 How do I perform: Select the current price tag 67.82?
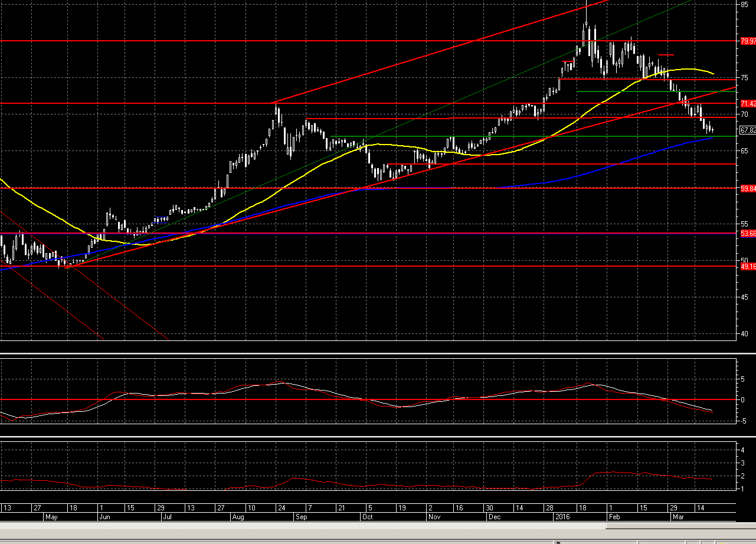point(748,130)
